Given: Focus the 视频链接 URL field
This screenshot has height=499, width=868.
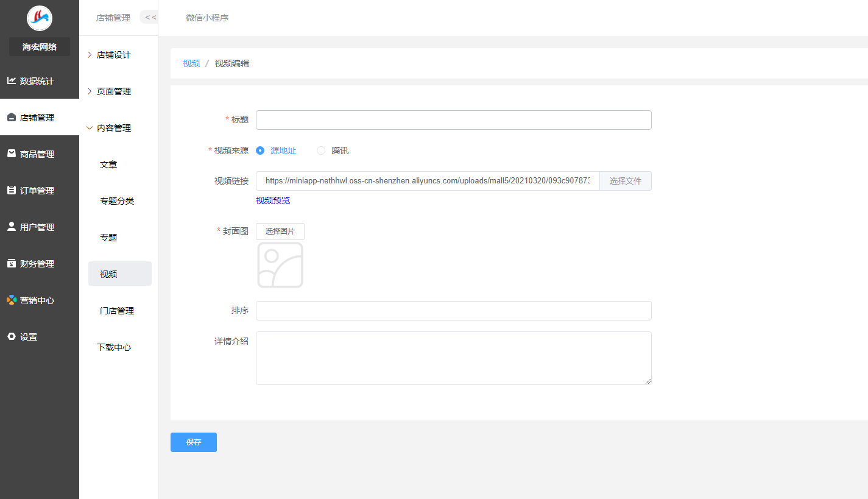Looking at the screenshot, I should tap(428, 181).
